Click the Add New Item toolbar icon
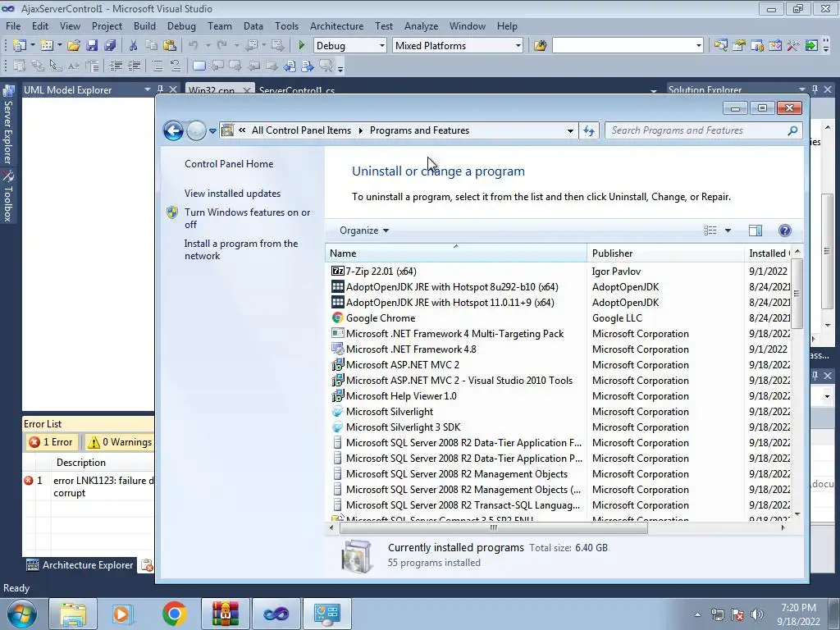This screenshot has width=840, height=630. tap(47, 46)
